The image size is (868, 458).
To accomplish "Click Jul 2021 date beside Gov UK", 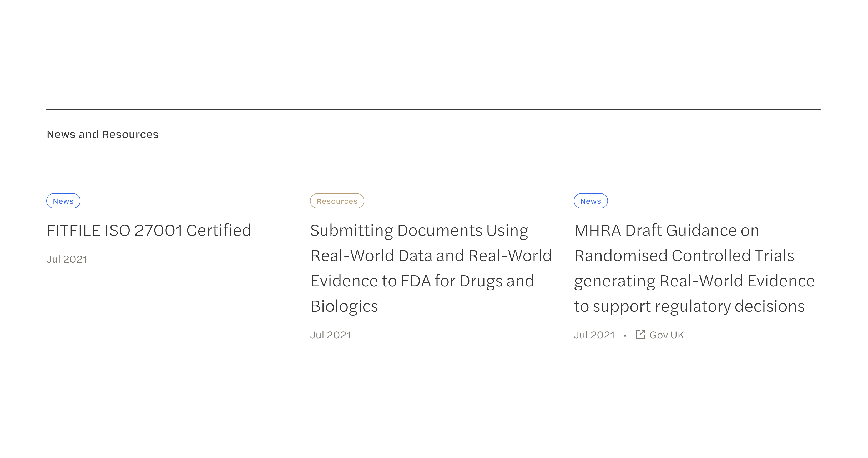I will 594,335.
